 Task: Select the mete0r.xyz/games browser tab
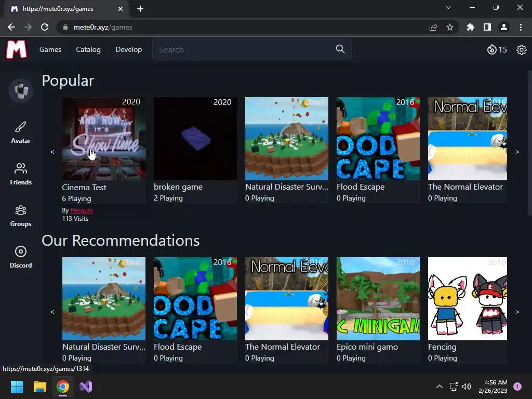point(66,9)
